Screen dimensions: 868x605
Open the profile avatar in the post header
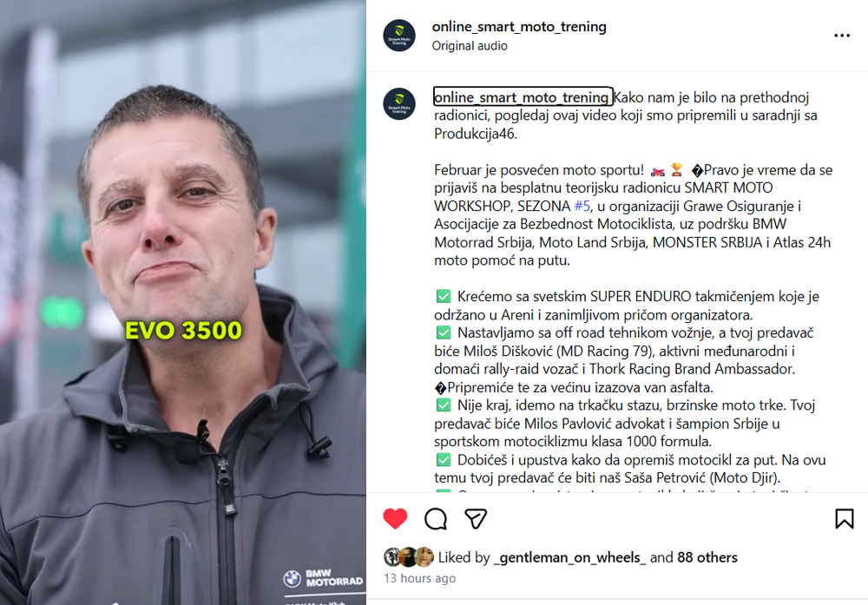click(x=399, y=36)
